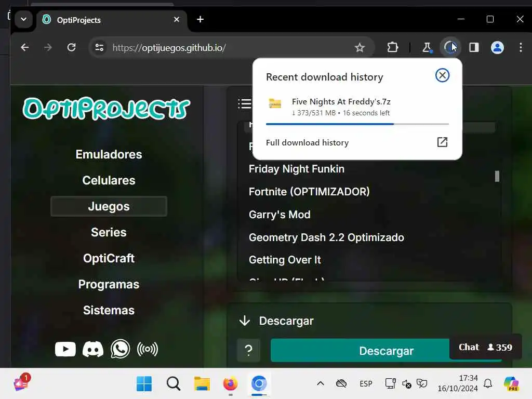Open the Chrome Labs flask icon

[427, 47]
